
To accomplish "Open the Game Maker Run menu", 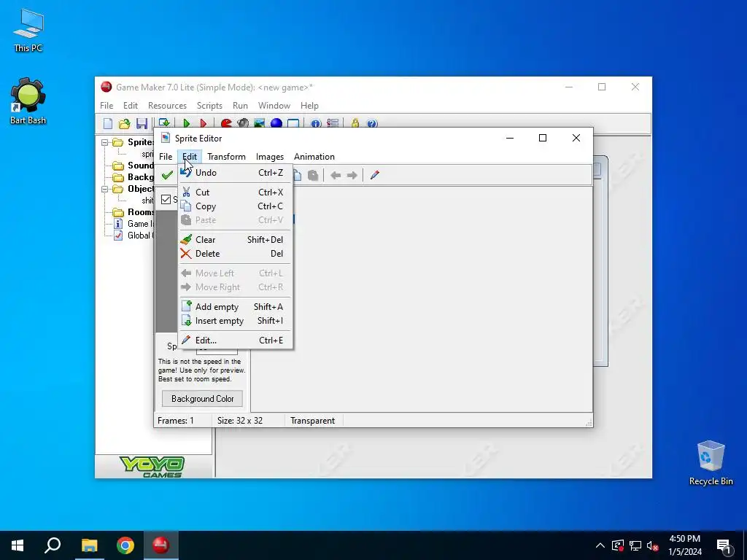I will 240,106.
